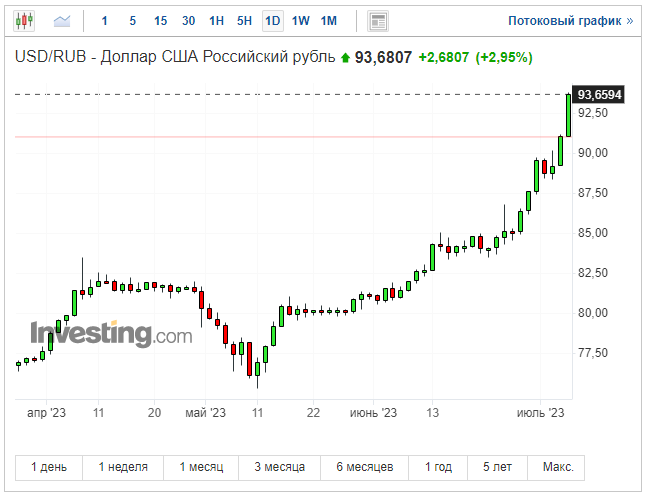Select the candlestick chart type icon
This screenshot has height=497, width=647.
(24, 20)
